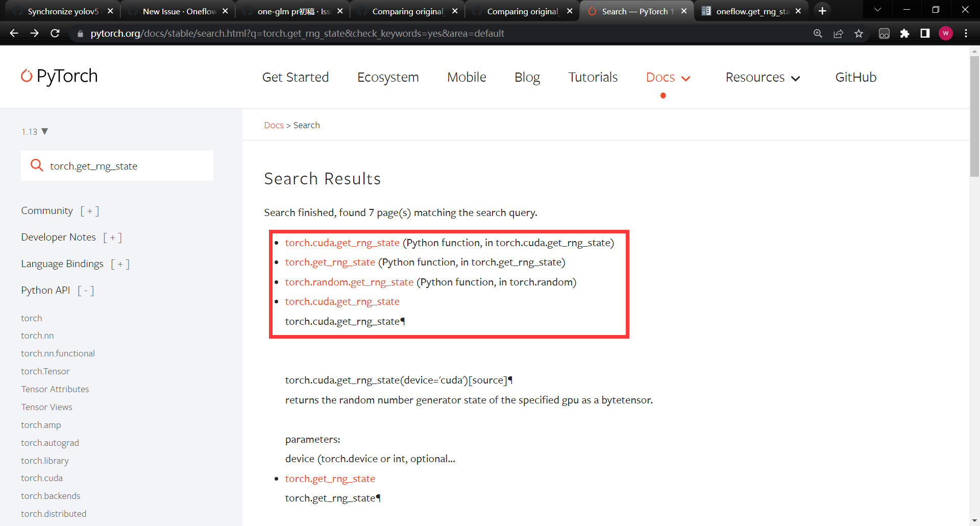Image resolution: width=980 pixels, height=526 pixels.
Task: Open Tutorials in the top navigation
Action: pyautogui.click(x=593, y=77)
